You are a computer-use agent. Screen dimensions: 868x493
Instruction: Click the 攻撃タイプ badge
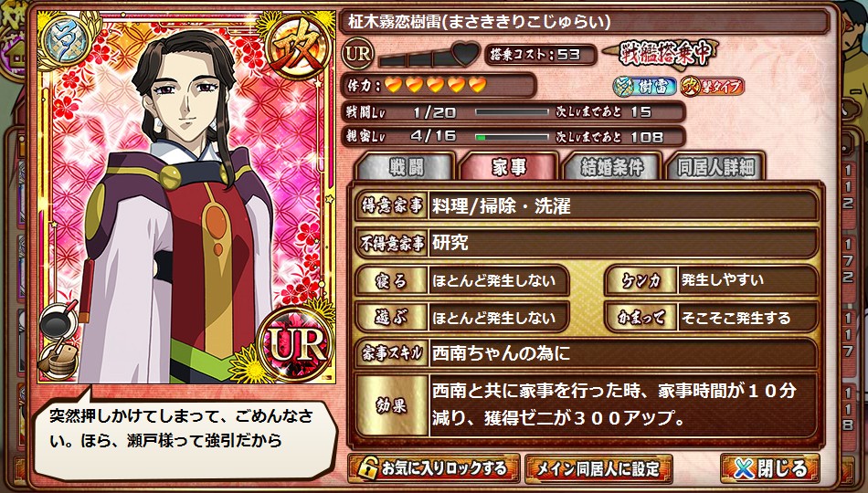(x=712, y=87)
